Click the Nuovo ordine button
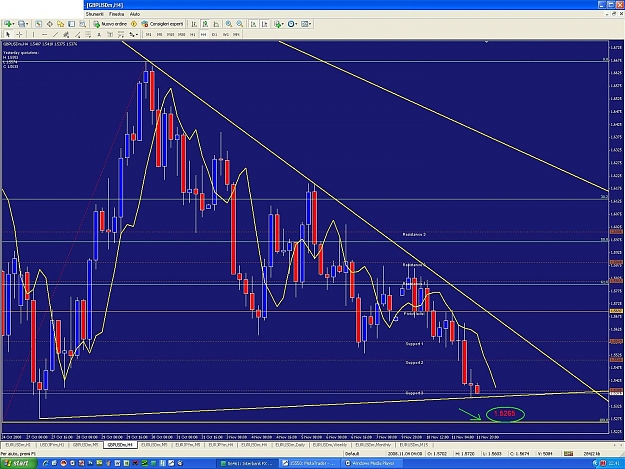This screenshot has width=625, height=469. [110, 24]
